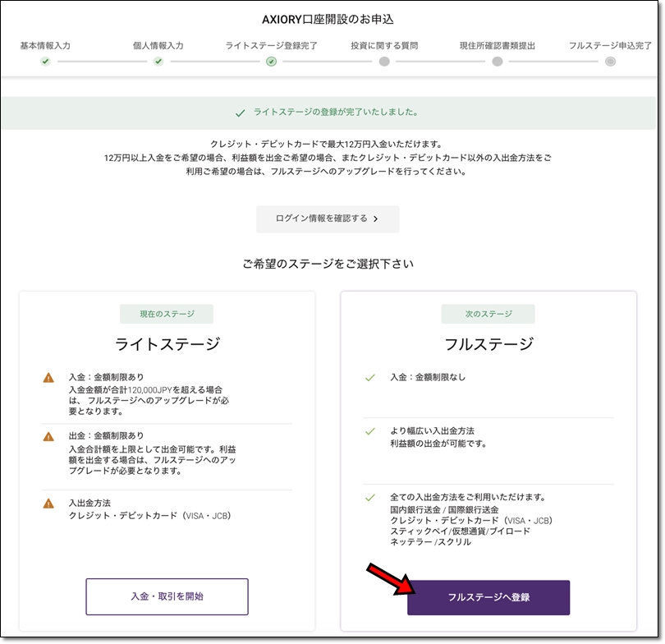Open ログイン情報を確認する button
The width and height of the screenshot is (665, 644).
pyautogui.click(x=328, y=218)
